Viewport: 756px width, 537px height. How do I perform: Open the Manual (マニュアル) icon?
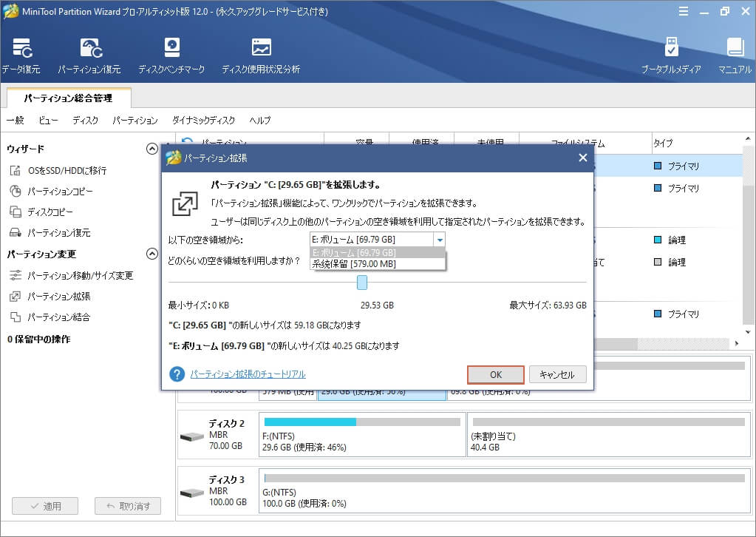pos(735,56)
